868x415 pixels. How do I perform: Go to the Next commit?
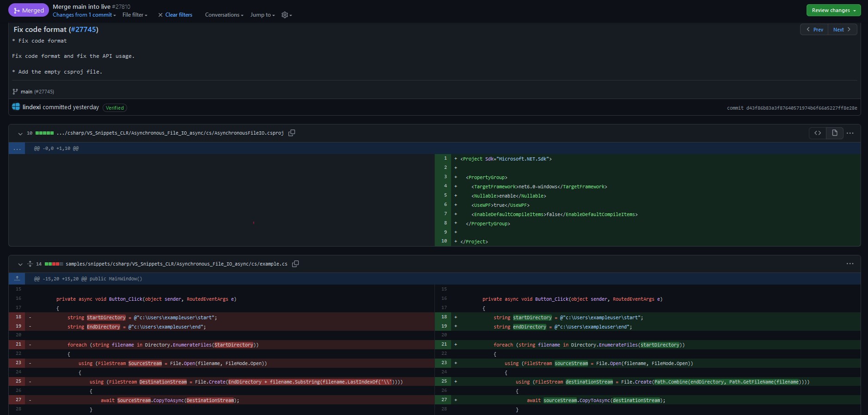click(x=842, y=30)
